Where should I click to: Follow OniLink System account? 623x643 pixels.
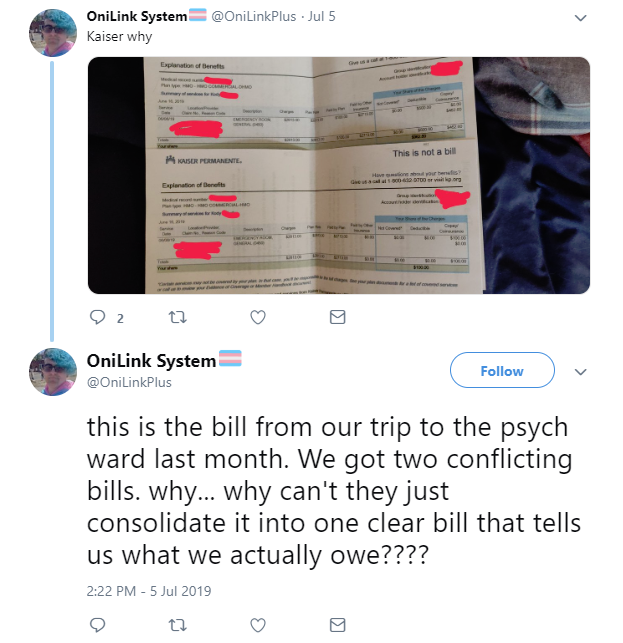pos(502,370)
